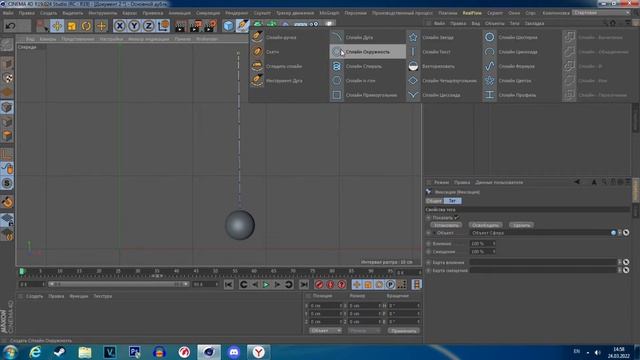640x360 pixels.
Task: Open Steam from the taskbar
Action: tap(60, 352)
